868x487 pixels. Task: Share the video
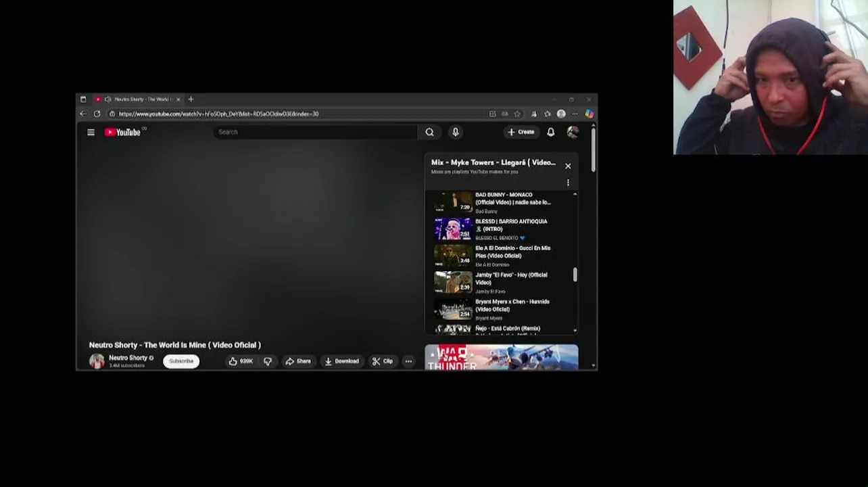tap(298, 361)
